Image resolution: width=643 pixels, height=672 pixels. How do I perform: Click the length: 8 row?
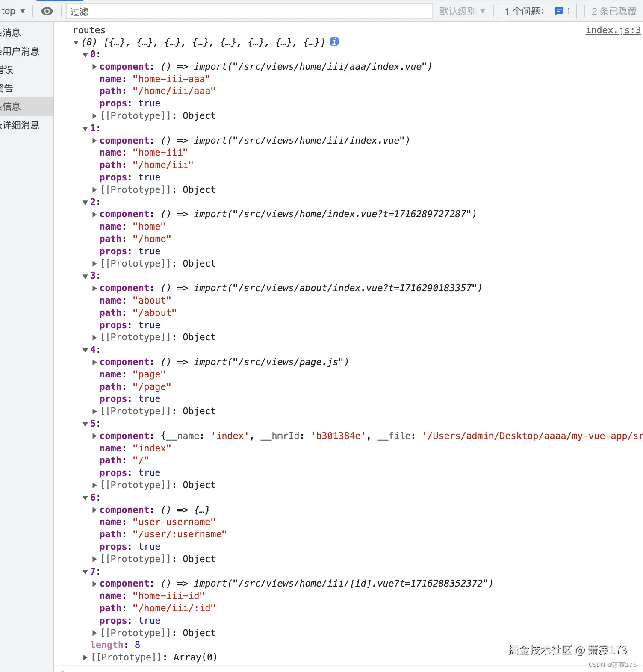(x=115, y=645)
